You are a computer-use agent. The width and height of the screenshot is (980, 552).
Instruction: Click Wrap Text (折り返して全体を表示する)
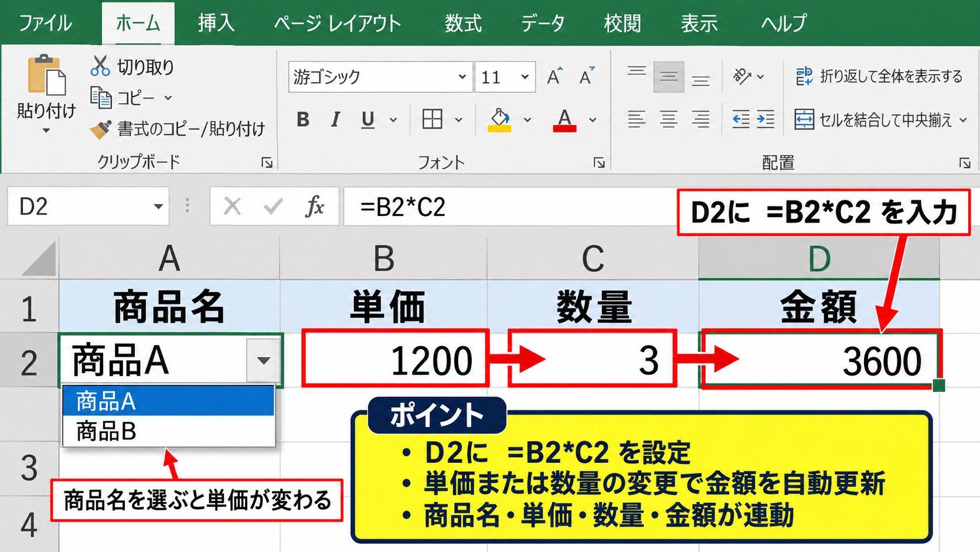879,76
